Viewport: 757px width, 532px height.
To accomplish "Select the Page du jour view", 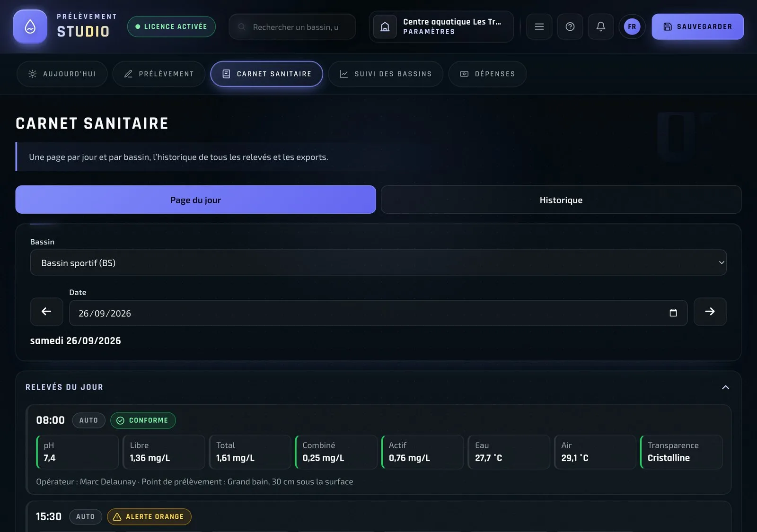I will pos(195,200).
